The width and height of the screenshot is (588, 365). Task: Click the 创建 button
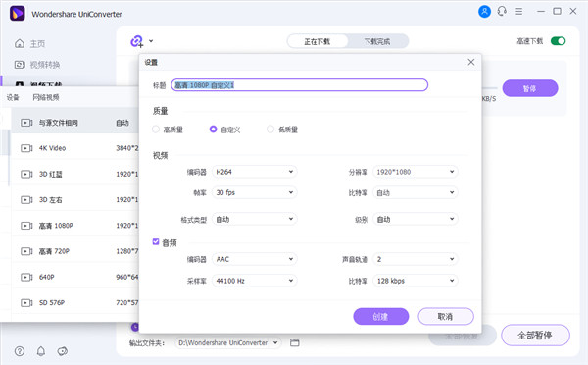coord(380,316)
